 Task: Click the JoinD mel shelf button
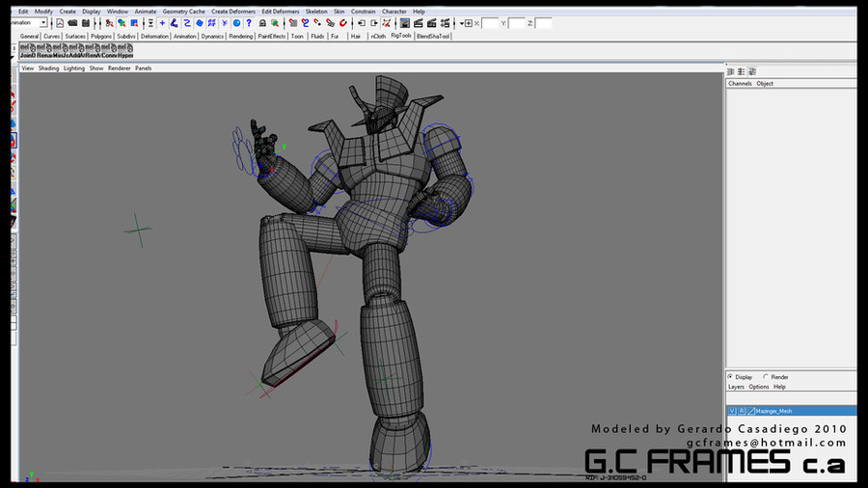(28, 50)
